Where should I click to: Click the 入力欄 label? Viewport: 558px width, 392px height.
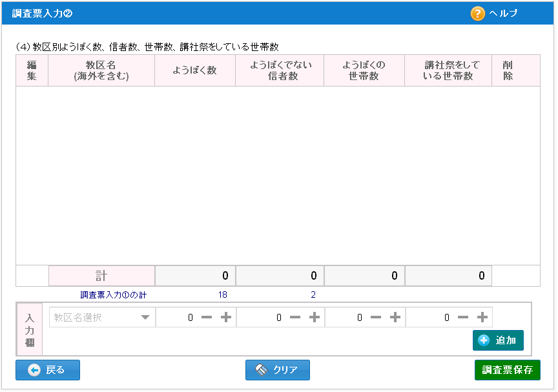pyautogui.click(x=30, y=331)
